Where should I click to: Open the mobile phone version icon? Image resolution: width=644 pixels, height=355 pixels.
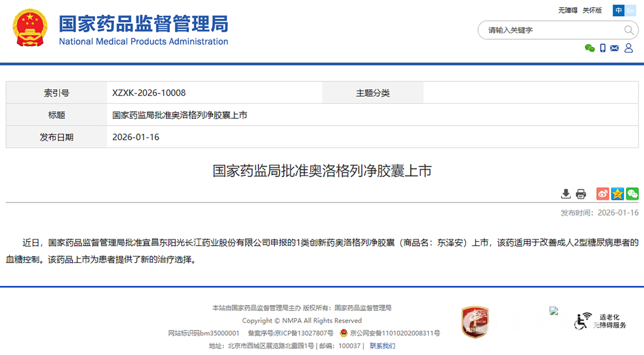point(603,48)
